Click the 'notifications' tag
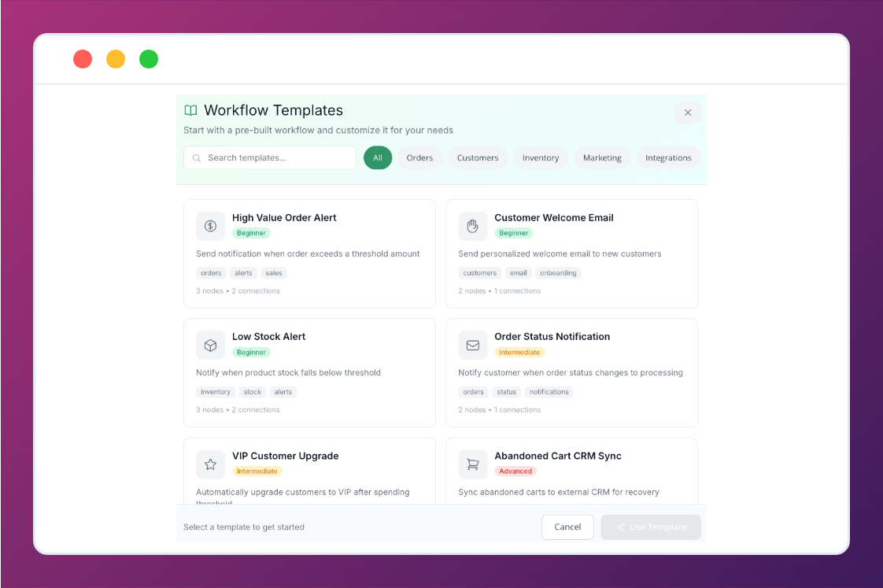The image size is (883, 588). click(549, 392)
